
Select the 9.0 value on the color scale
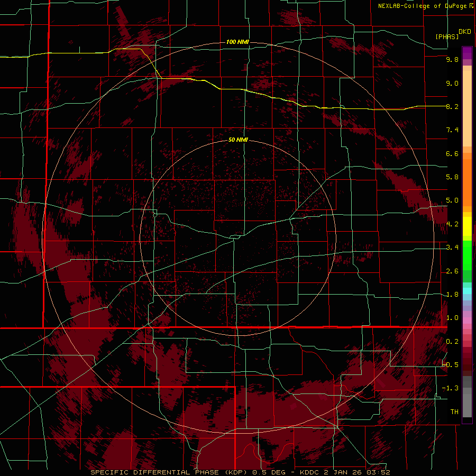[x=452, y=83]
